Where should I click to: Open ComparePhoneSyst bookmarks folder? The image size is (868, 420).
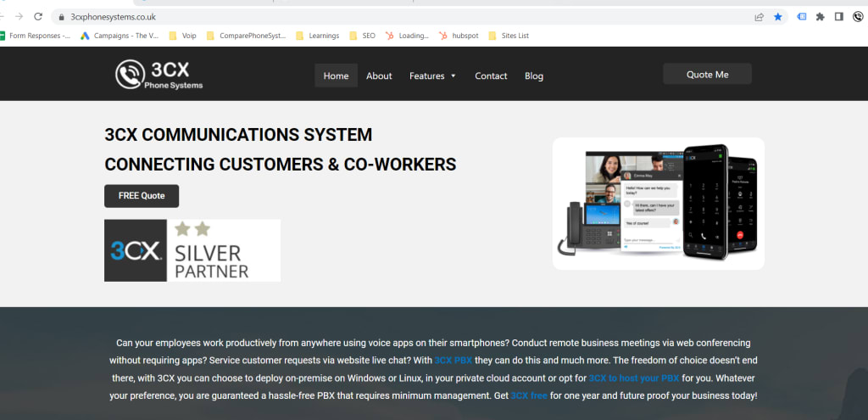[246, 36]
